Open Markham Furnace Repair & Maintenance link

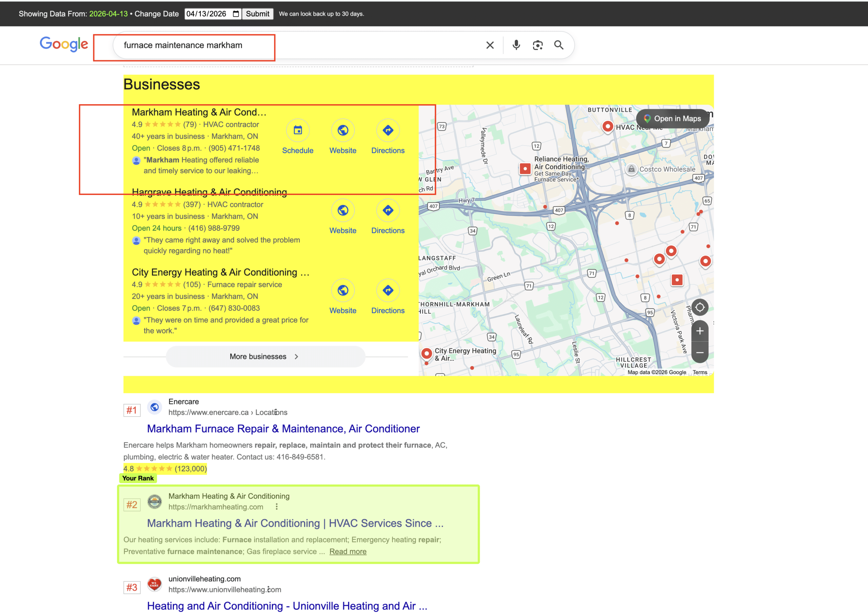283,429
